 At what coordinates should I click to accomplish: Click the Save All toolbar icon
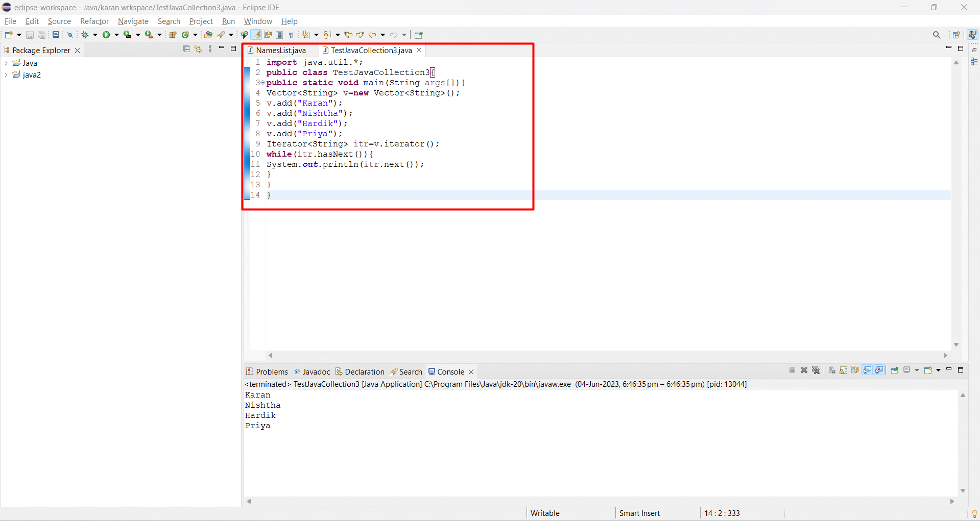42,35
